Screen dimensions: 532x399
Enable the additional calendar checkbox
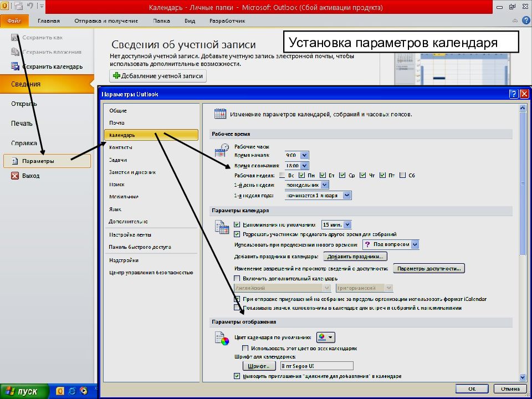tap(237, 279)
